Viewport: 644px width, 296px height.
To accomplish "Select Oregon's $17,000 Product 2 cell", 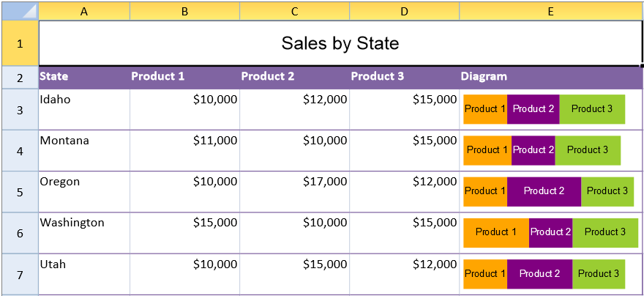I will (x=294, y=192).
